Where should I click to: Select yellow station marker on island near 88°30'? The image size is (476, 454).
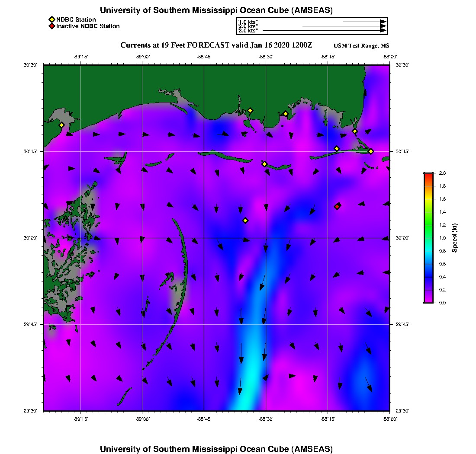[x=264, y=164]
